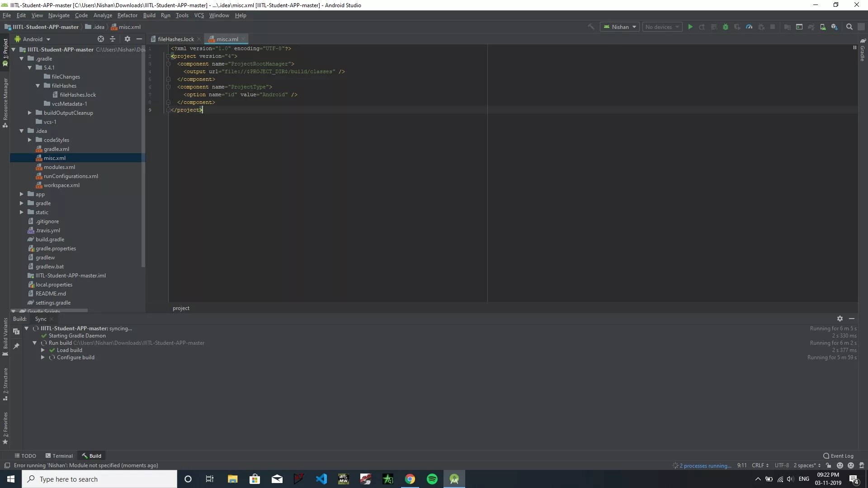Switch to the fileHashes.lock editor tab
This screenshot has width=868, height=488.
pos(176,39)
